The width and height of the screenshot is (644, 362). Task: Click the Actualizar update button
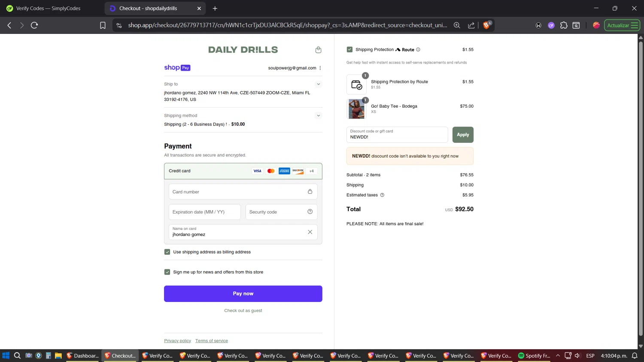tap(622, 25)
